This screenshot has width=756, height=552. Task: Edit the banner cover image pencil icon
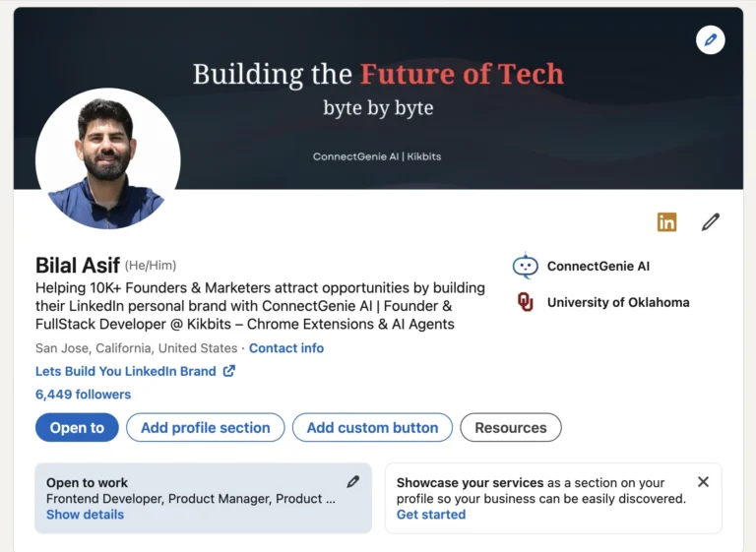click(x=710, y=40)
